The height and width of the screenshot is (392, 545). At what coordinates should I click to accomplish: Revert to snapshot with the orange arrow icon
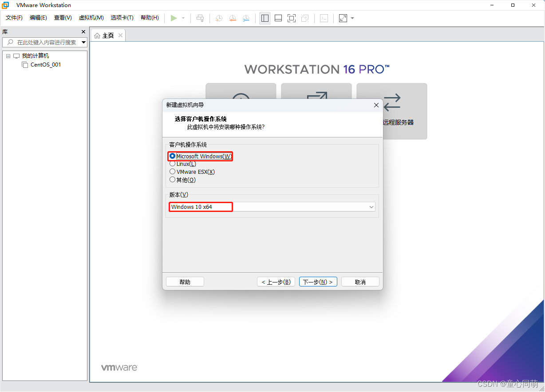click(232, 18)
